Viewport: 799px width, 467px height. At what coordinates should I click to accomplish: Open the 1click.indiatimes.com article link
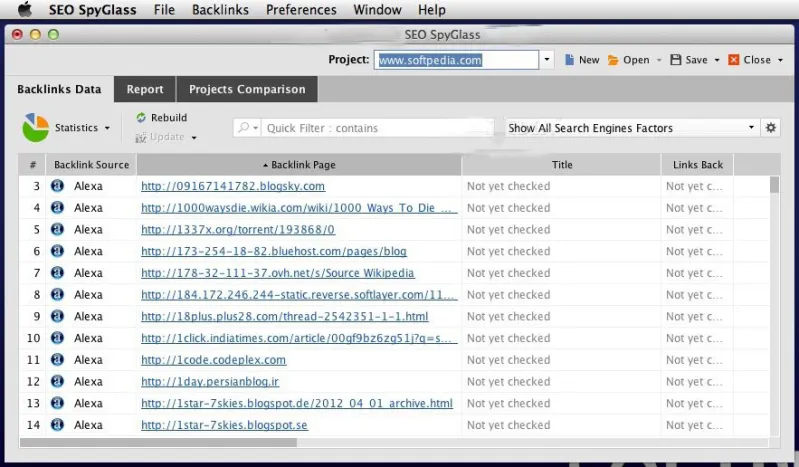[299, 338]
